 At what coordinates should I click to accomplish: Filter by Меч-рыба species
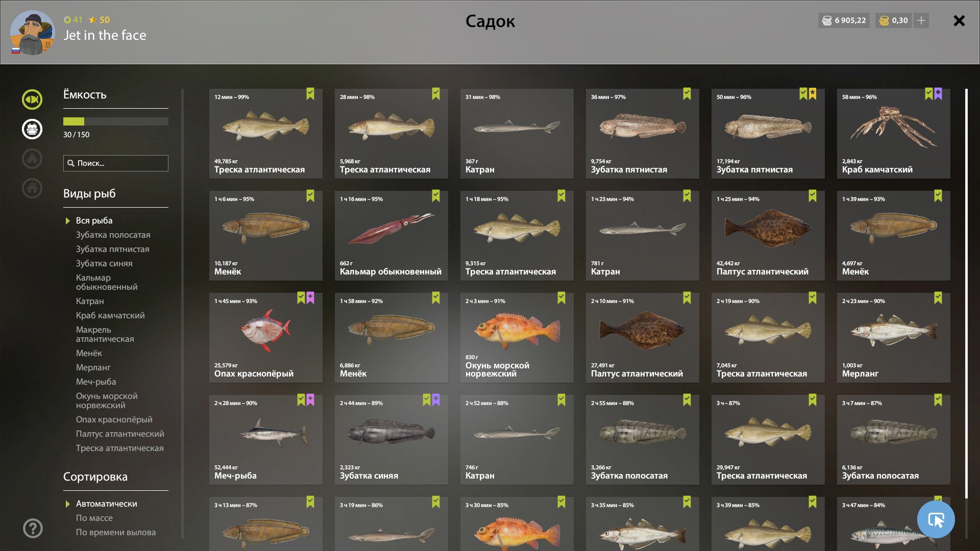click(x=96, y=382)
